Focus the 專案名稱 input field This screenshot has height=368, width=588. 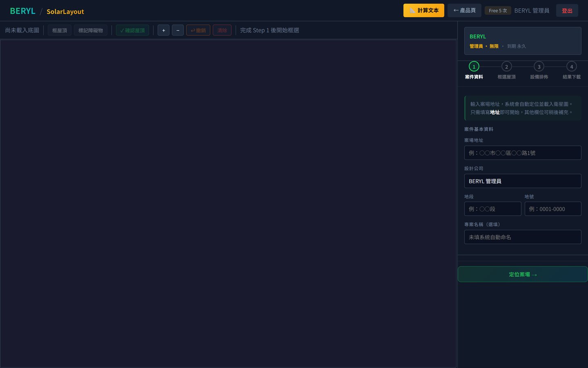523,237
